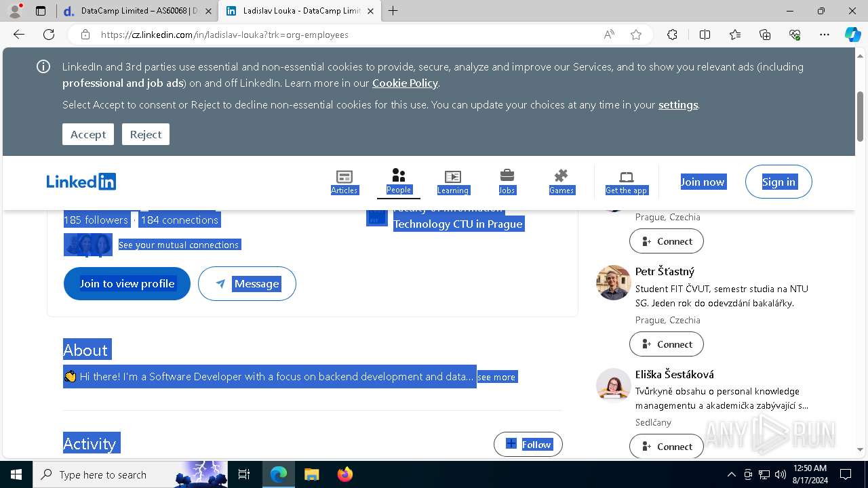Viewport: 868px width, 488px height.
Task: Close the Ladislav Louka tab
Action: (x=372, y=11)
